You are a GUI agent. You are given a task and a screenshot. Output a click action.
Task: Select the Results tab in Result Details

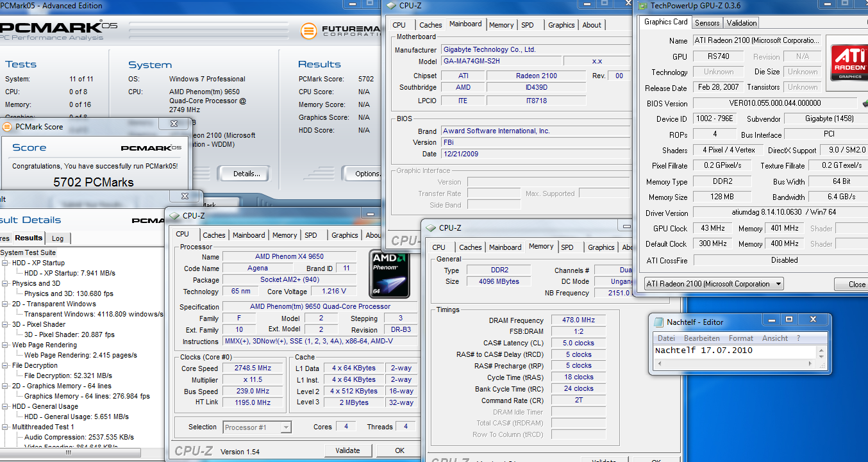[x=29, y=238]
